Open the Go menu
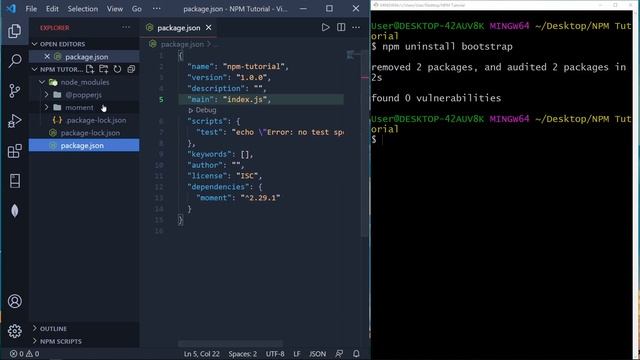The height and width of the screenshot is (360, 640). coord(137,9)
